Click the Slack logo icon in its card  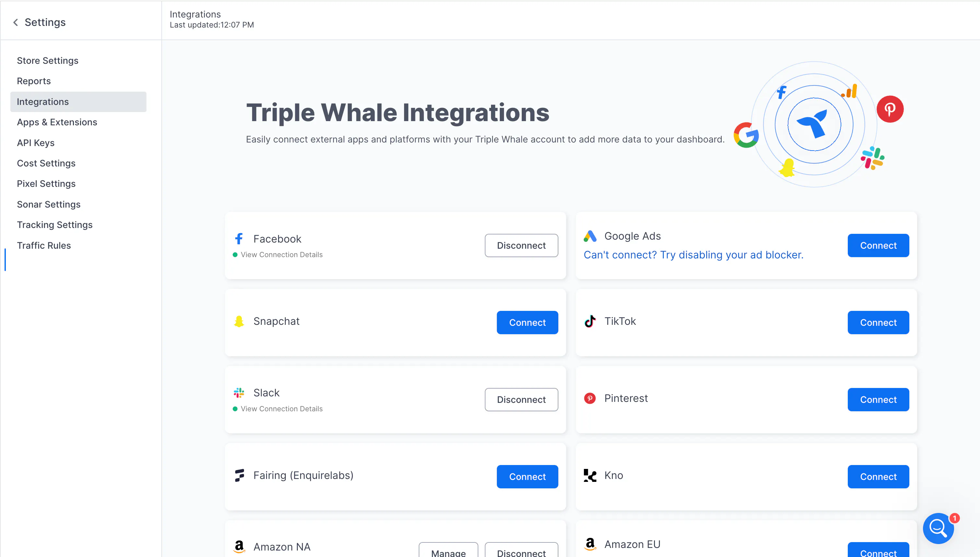(239, 393)
